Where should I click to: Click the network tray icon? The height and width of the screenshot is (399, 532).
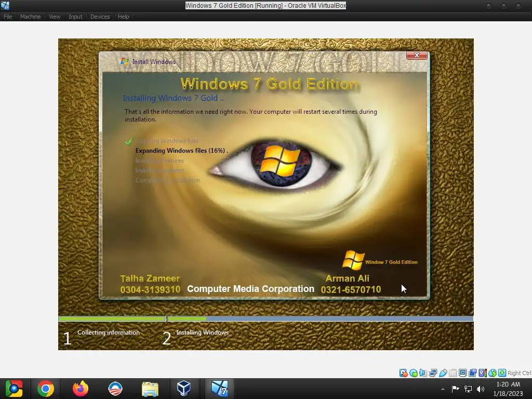click(468, 389)
